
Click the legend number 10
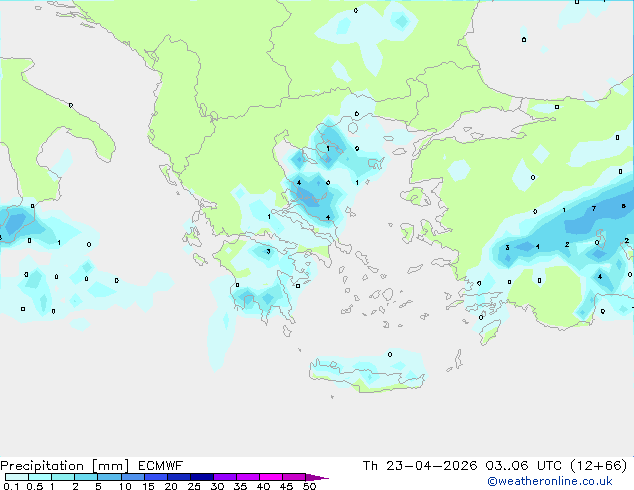(x=125, y=486)
